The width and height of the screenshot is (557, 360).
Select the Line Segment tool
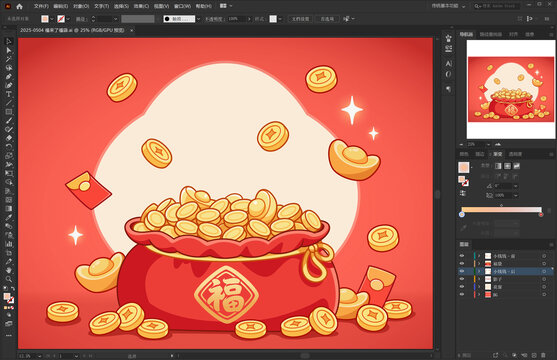click(x=9, y=103)
